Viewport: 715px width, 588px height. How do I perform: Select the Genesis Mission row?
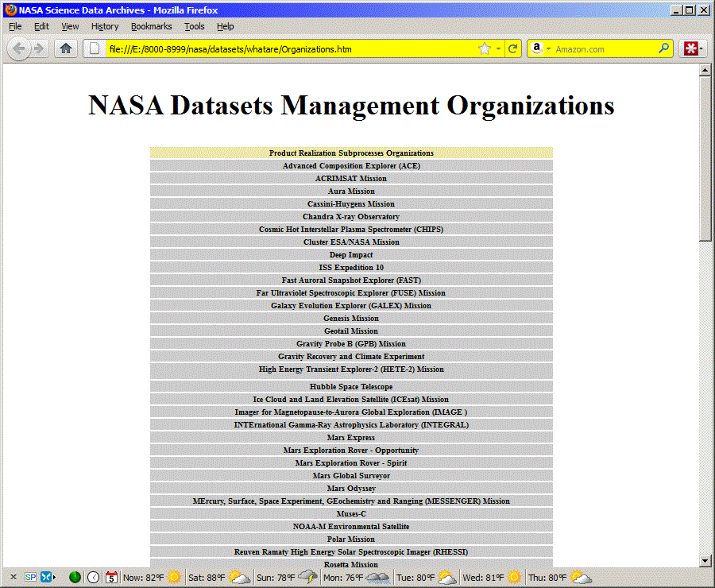click(x=351, y=319)
